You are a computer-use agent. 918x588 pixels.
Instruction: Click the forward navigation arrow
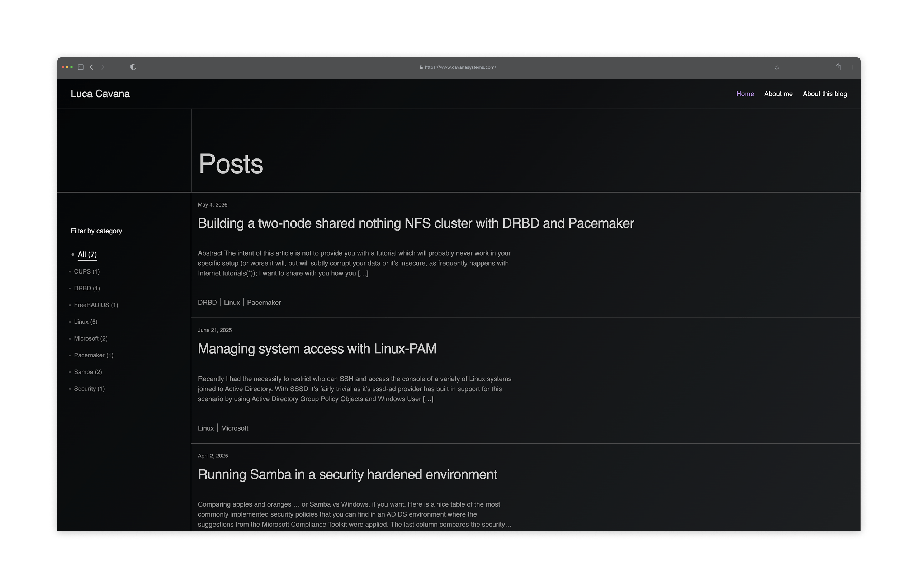(103, 67)
